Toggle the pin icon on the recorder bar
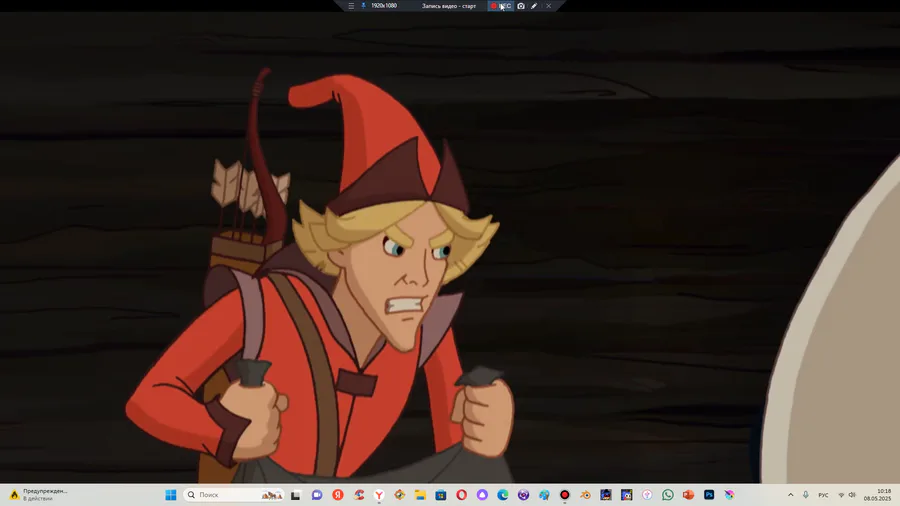Screen dimensions: 900x506 click(x=363, y=6)
